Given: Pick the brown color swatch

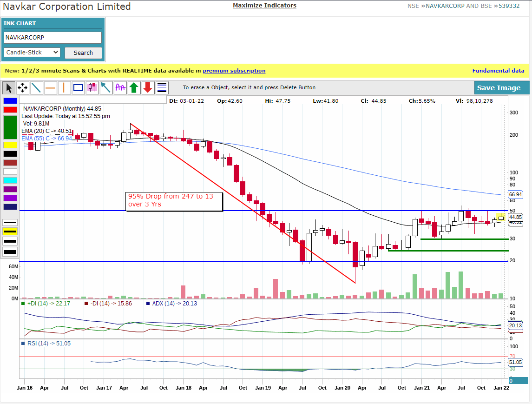Looking at the screenshot, I should (10, 163).
